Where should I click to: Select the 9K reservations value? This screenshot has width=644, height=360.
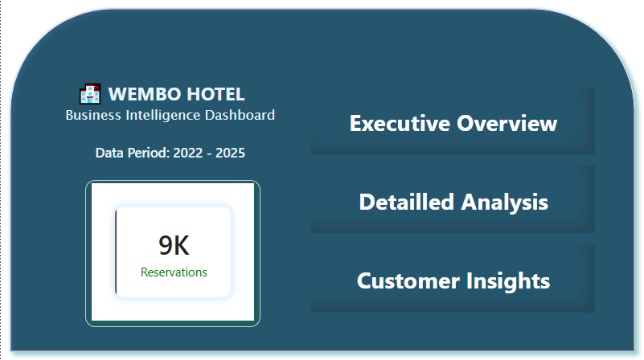point(174,245)
